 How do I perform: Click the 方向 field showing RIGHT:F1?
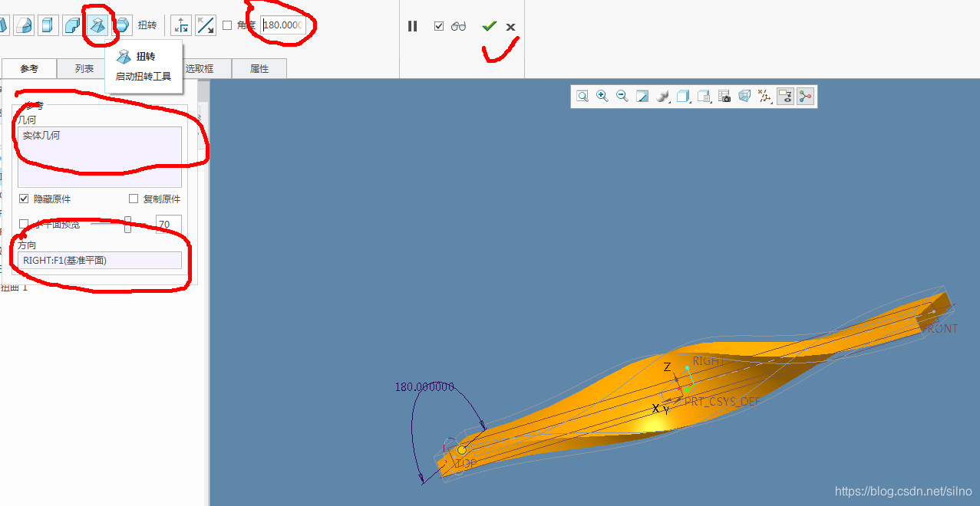[x=100, y=261]
